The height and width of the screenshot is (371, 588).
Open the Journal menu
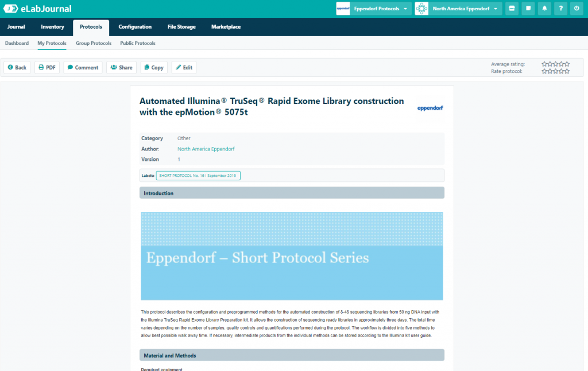tap(16, 27)
